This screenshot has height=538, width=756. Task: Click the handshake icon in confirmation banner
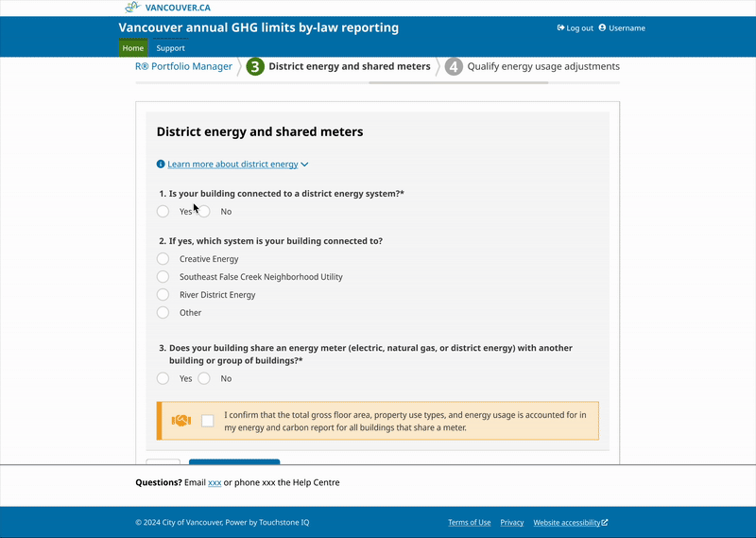click(181, 421)
